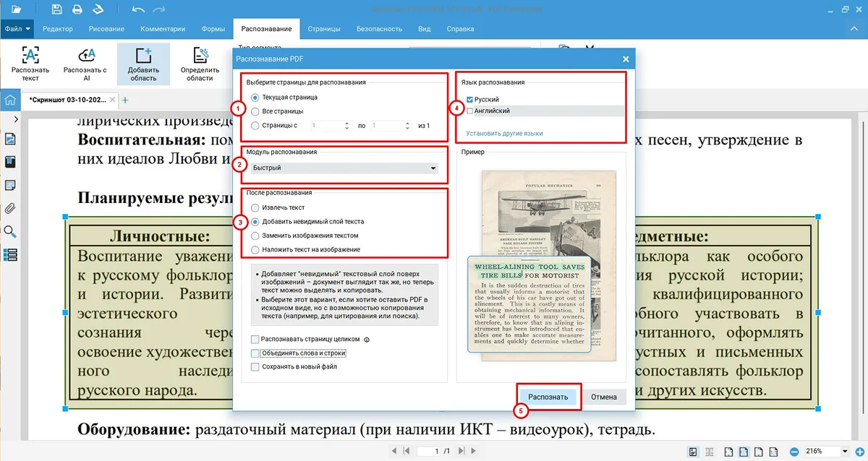Open the Файл menu dropdown
This screenshot has height=461, width=868.
pyautogui.click(x=17, y=29)
